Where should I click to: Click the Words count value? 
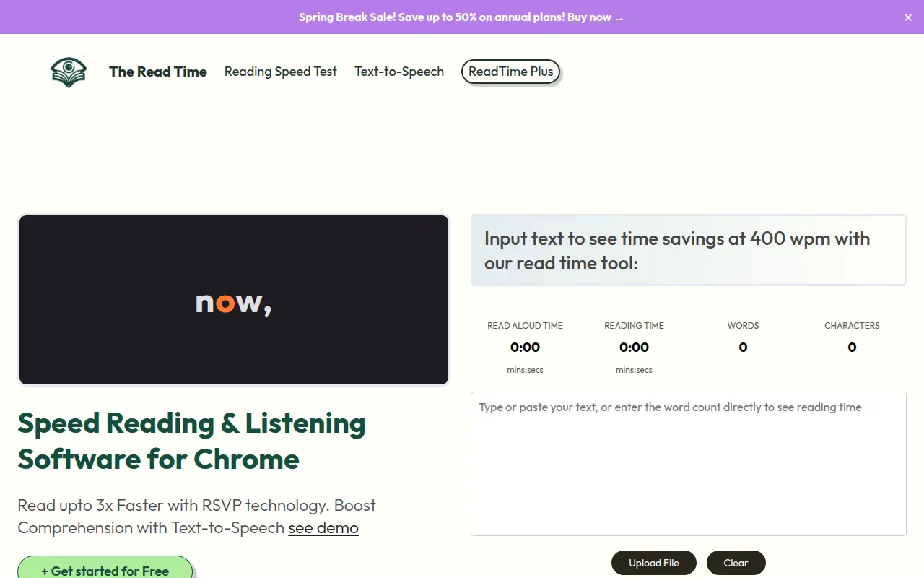click(x=743, y=348)
